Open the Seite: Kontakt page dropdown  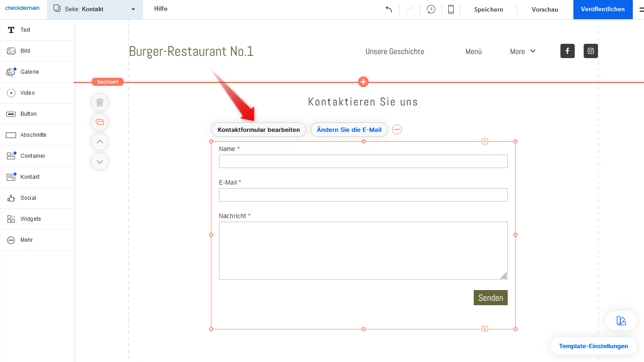pos(95,9)
